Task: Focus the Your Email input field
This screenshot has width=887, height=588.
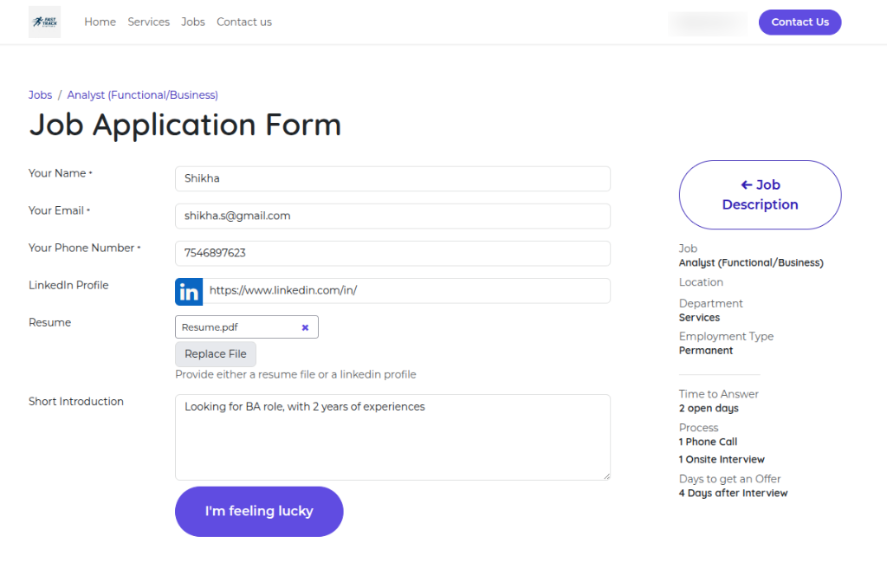Action: click(x=392, y=216)
